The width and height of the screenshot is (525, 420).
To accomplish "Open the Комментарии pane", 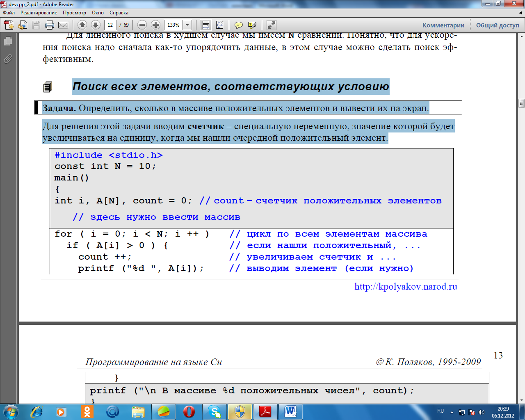I will tap(443, 25).
